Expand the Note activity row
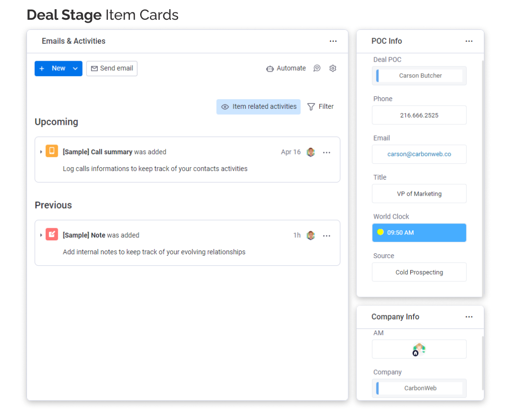520x420 pixels. point(41,236)
